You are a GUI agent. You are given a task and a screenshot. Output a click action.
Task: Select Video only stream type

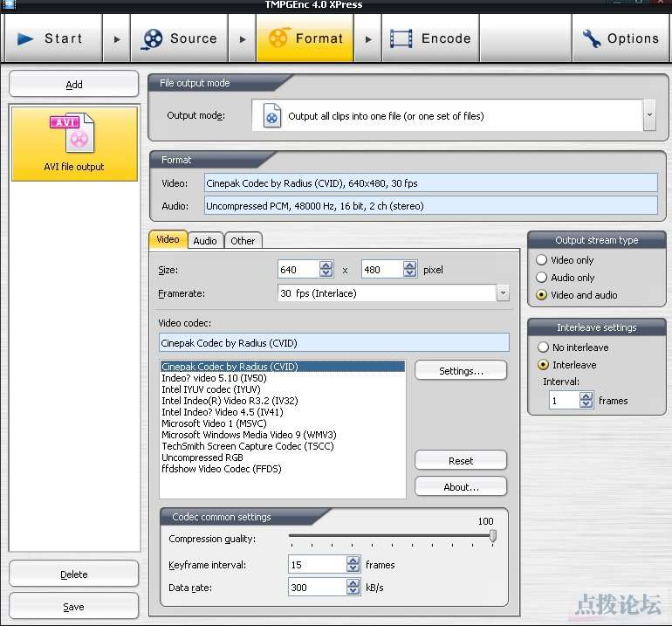tap(542, 260)
